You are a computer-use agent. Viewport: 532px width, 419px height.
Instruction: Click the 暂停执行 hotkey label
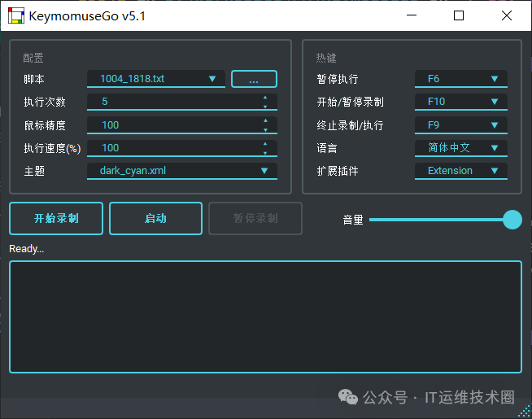click(338, 79)
